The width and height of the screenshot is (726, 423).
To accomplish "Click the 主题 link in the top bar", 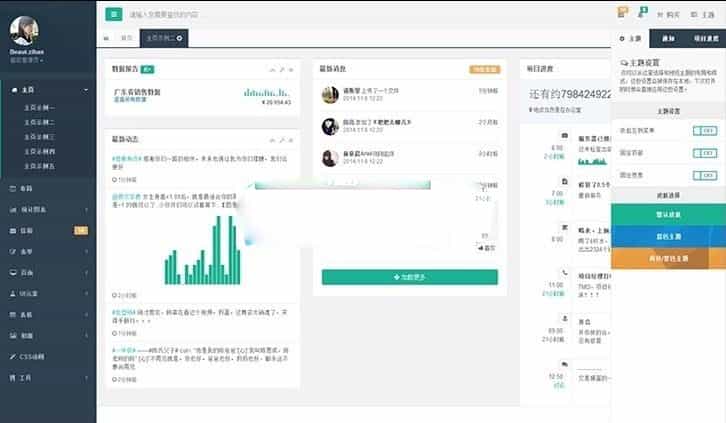I will pos(703,15).
